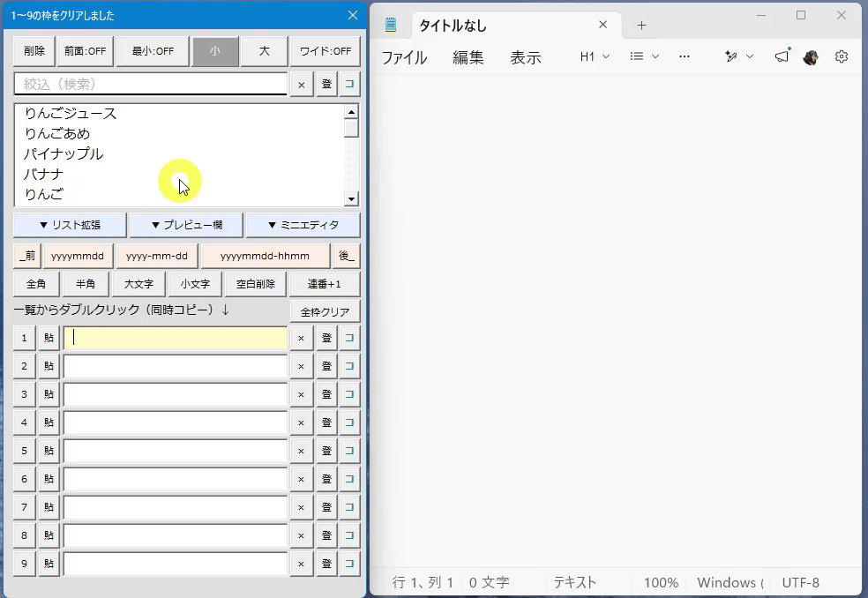Toggle the 前面:OFF always-on-top button
Screen dimensions: 868x598
pyautogui.click(x=86, y=51)
